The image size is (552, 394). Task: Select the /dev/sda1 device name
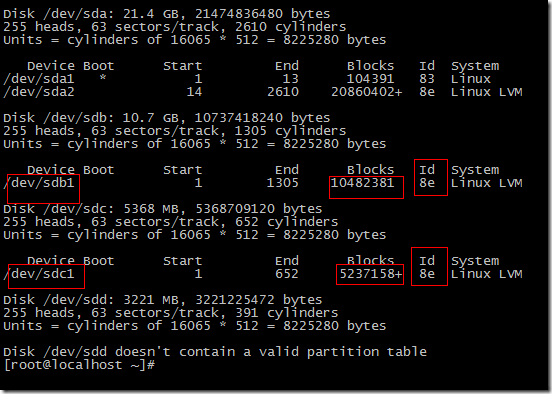pos(39,79)
